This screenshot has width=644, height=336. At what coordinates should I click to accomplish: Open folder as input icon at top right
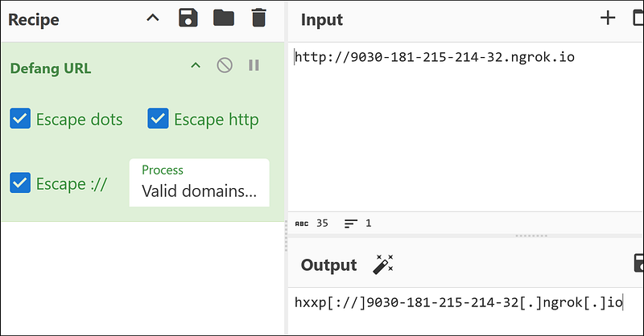click(x=638, y=18)
